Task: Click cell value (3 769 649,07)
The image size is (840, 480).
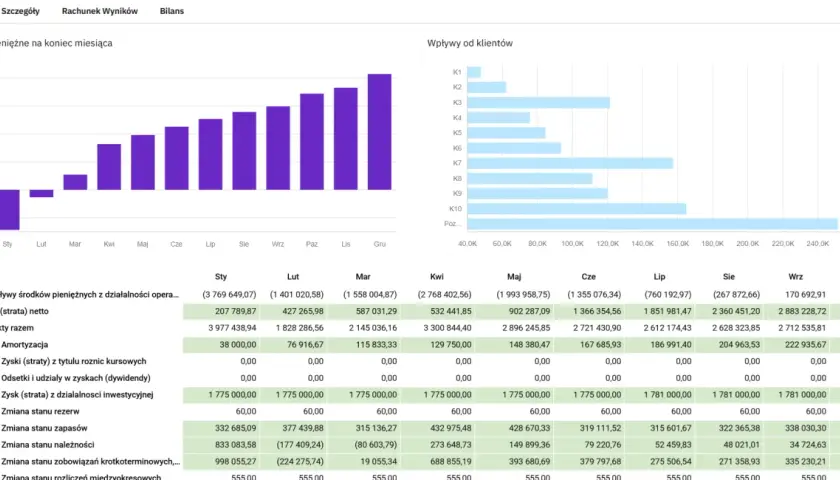Action: coord(229,295)
